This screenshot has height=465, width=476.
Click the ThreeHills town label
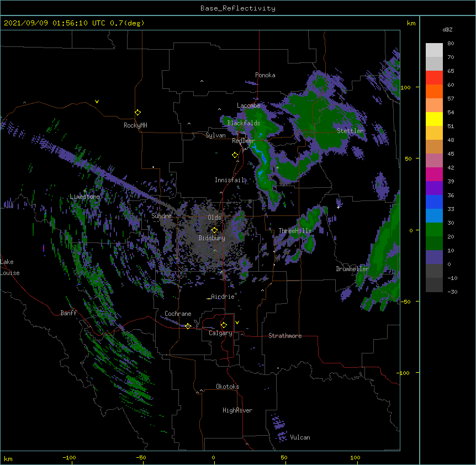click(x=295, y=231)
